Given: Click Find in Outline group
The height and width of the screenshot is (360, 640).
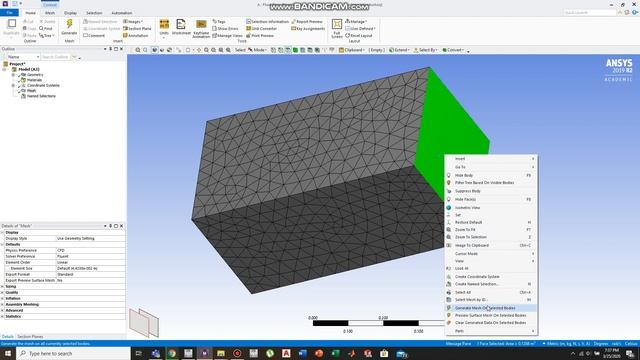Looking at the screenshot, I should (x=46, y=29).
